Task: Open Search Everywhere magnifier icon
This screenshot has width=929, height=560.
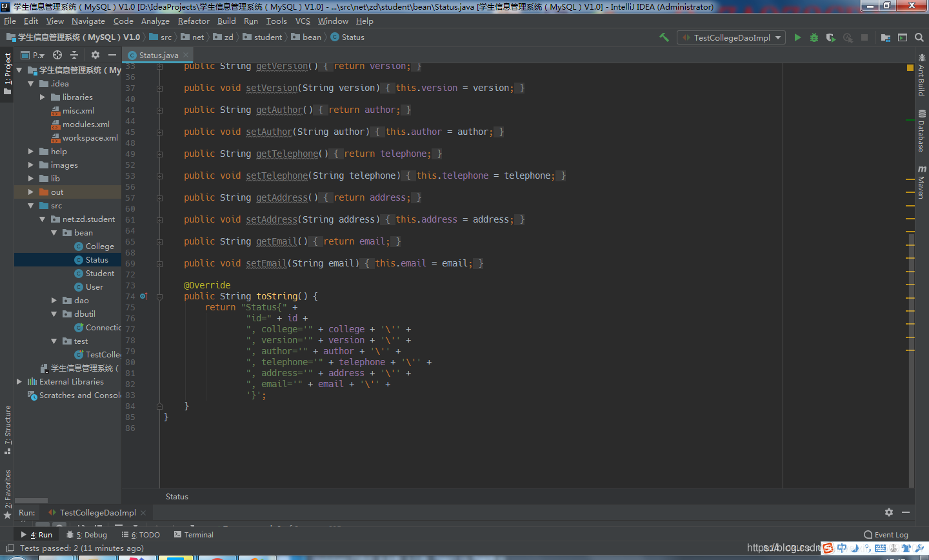Action: 919,37
